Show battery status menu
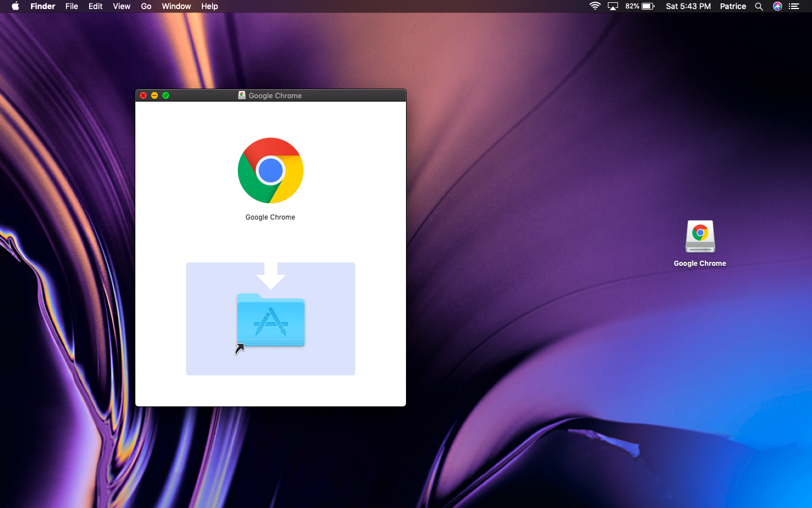This screenshot has height=508, width=812. [640, 6]
